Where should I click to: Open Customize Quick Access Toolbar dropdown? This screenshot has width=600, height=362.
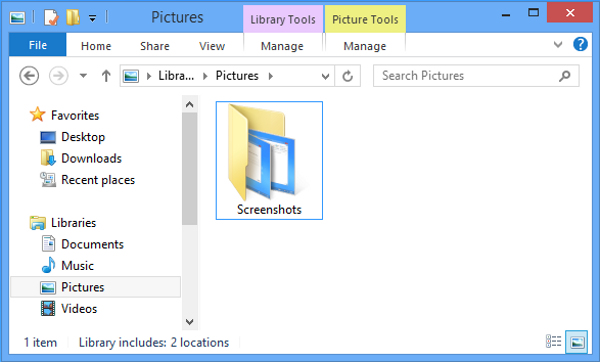pos(92,18)
